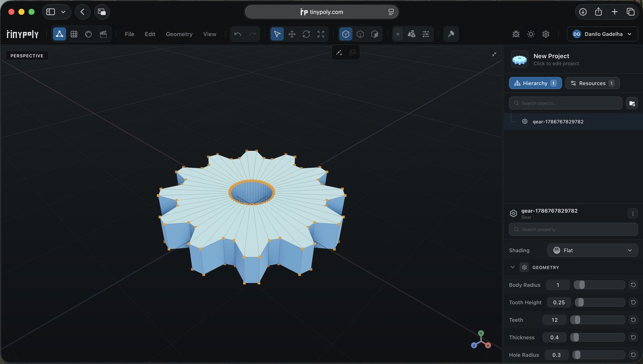Open the File menu
Screen dimensions: 643x364
pyautogui.click(x=130, y=34)
